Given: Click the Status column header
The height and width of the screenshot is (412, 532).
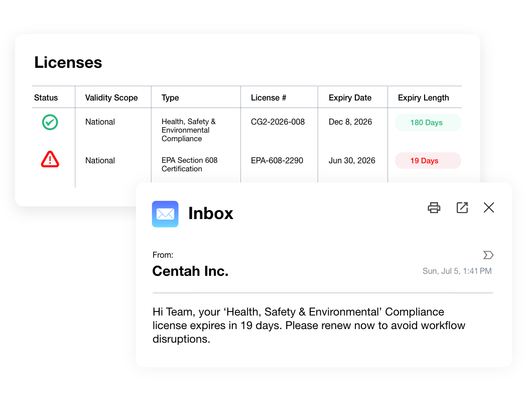Looking at the screenshot, I should pos(46,98).
